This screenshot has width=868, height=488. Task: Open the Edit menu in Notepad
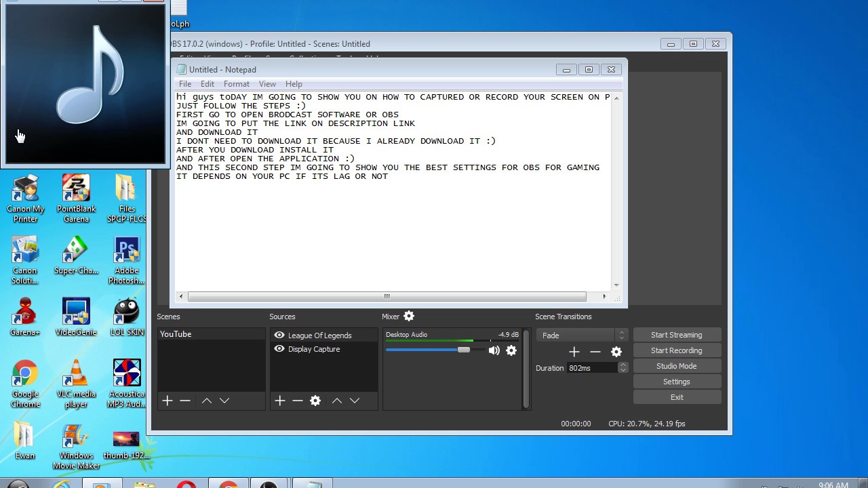pos(208,84)
